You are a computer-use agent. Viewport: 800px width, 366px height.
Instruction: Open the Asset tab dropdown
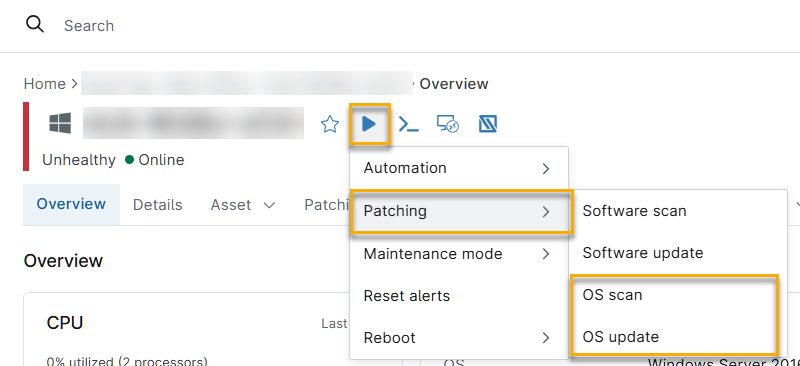(x=243, y=205)
